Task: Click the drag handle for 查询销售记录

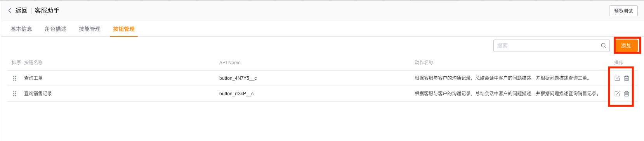Action: pos(15,94)
